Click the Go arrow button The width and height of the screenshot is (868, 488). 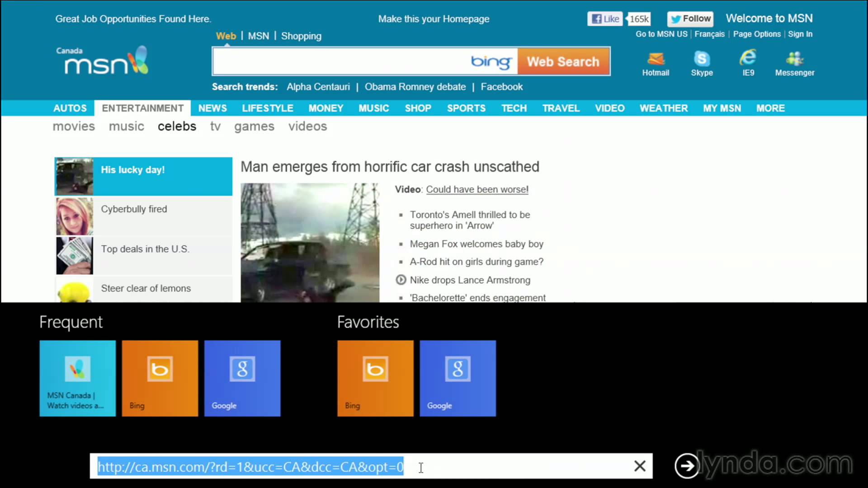tap(687, 466)
